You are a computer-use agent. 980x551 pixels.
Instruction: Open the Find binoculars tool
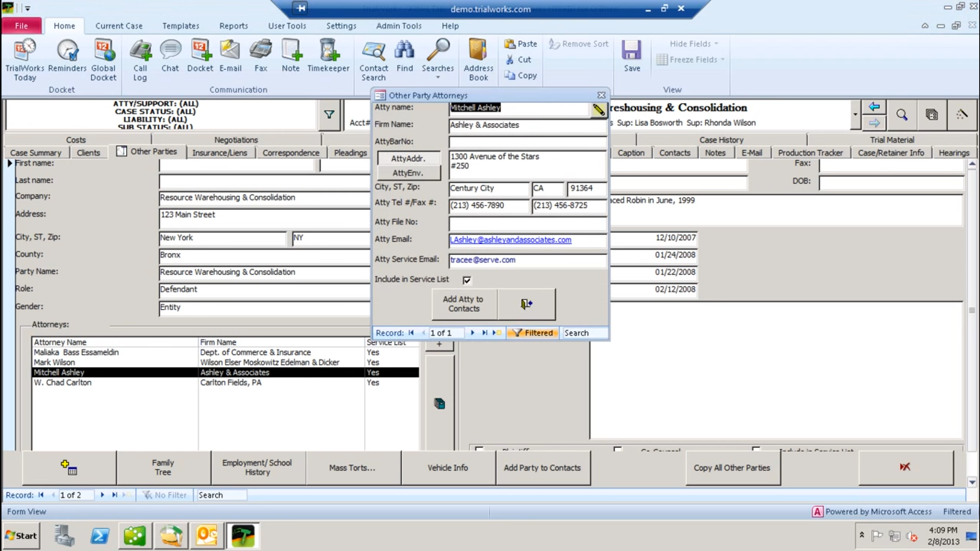[405, 56]
